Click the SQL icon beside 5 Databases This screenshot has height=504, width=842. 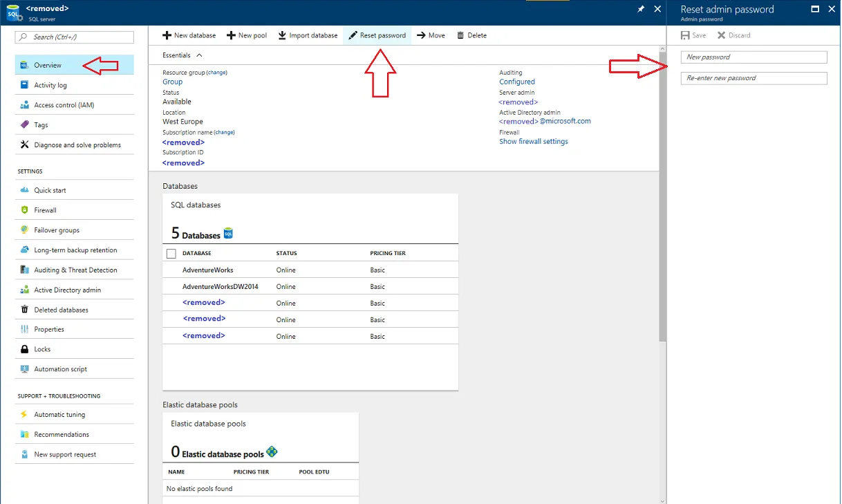(x=228, y=234)
